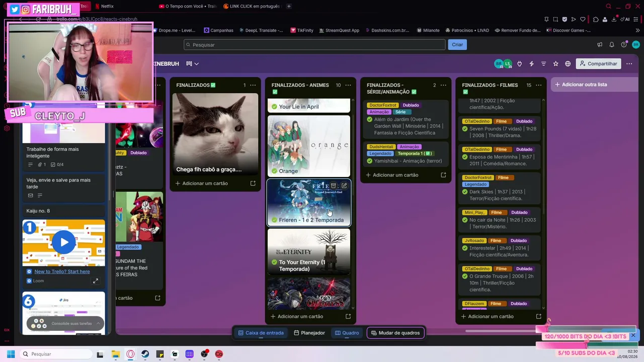Switch to the Planejador tab
Screen dimensions: 644x362
pyautogui.click(x=309, y=333)
